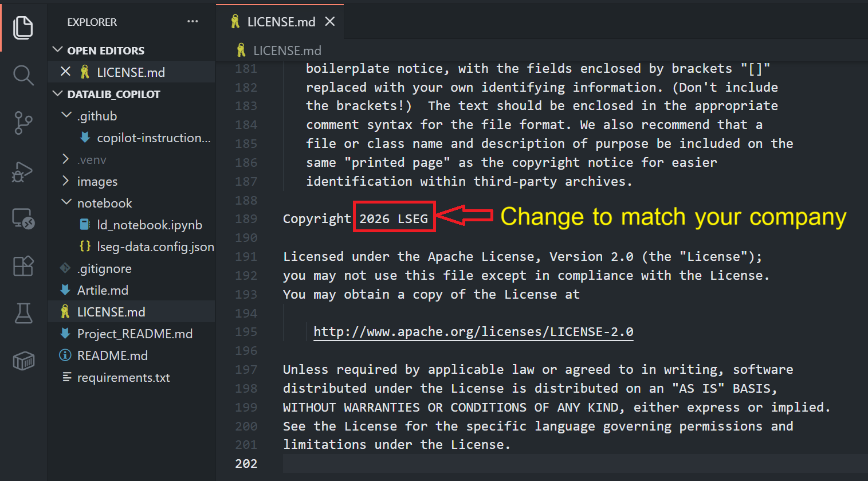Viewport: 868px width, 481px height.
Task: Select LICENSE.md under Open Editors
Action: pyautogui.click(x=131, y=72)
